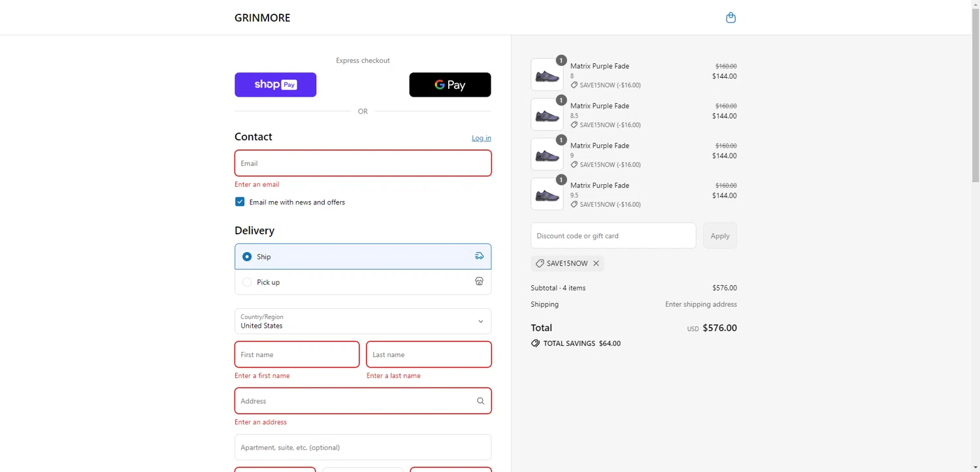Focus the Discount code or gift card field
980x472 pixels.
(x=613, y=236)
